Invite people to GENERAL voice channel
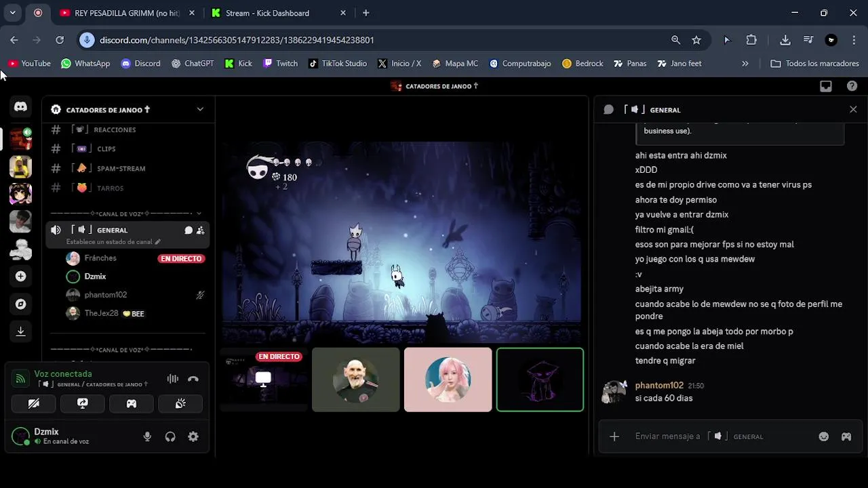The width and height of the screenshot is (868, 488). click(201, 230)
